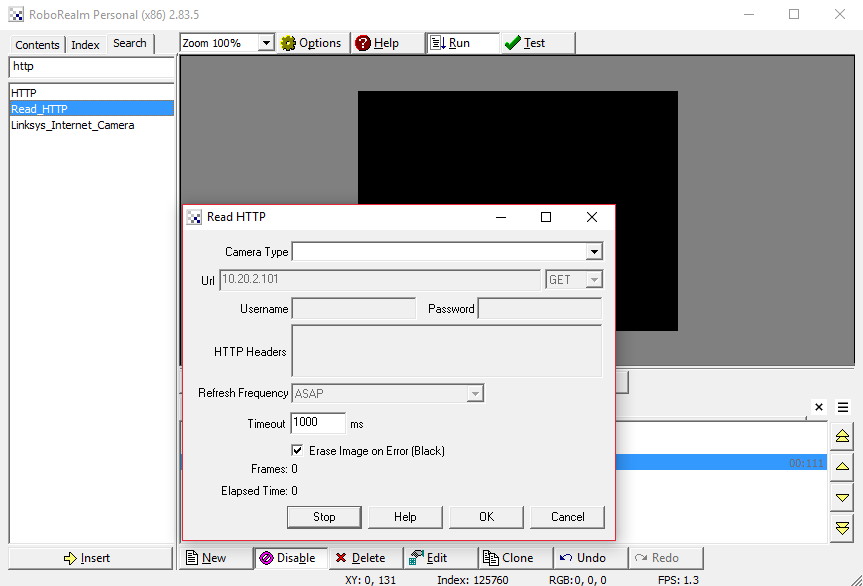Switch to the Index tab
Image resolution: width=863 pixels, height=586 pixels.
pos(85,45)
